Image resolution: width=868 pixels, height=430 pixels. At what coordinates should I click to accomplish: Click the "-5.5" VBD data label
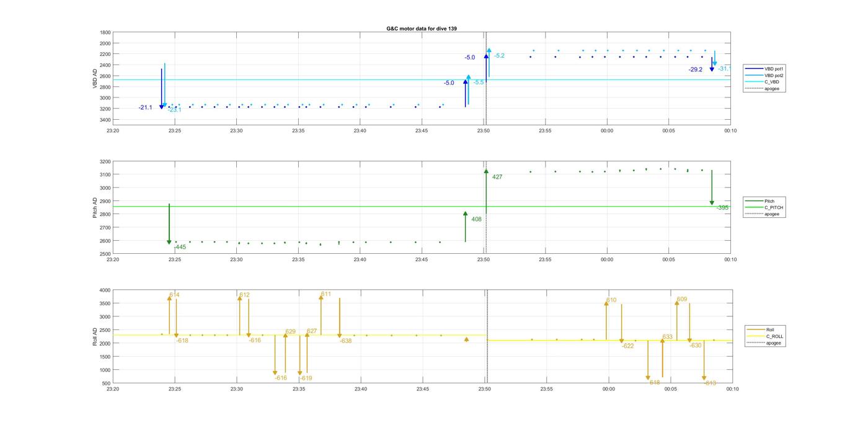click(x=479, y=83)
